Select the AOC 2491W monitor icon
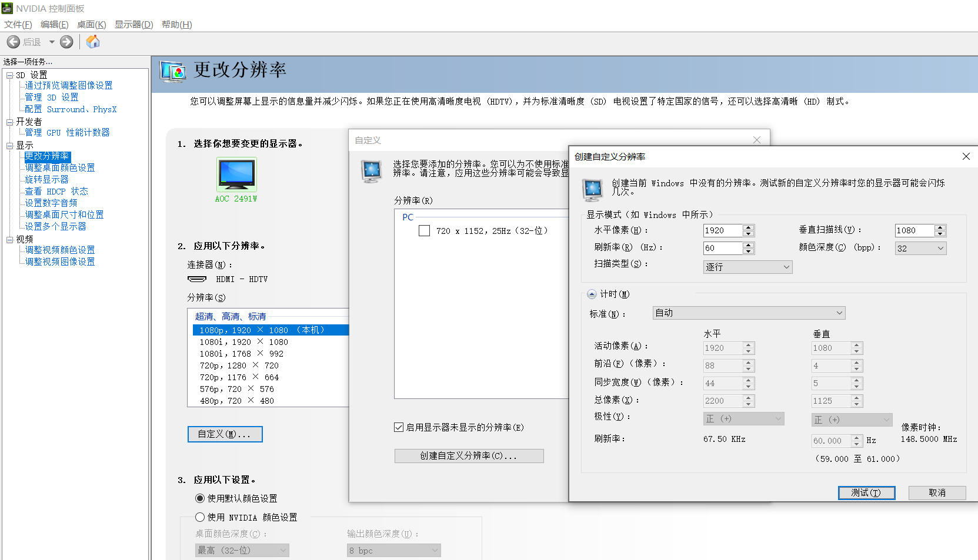 tap(236, 175)
